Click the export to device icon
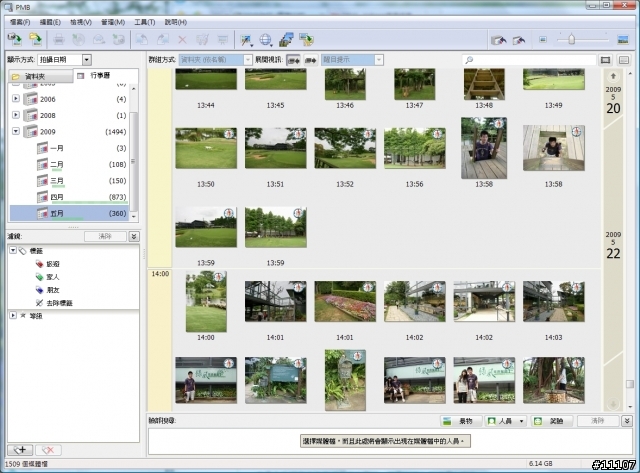 point(306,40)
